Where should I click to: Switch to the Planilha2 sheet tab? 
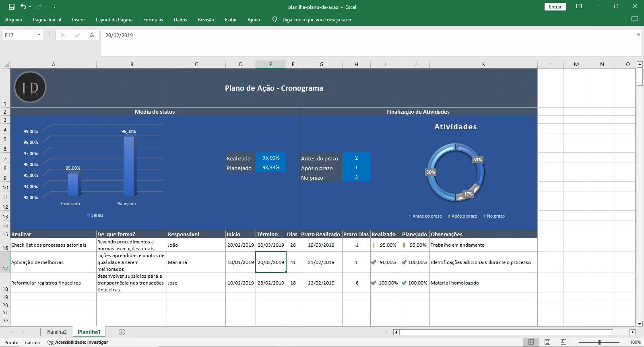click(56, 332)
